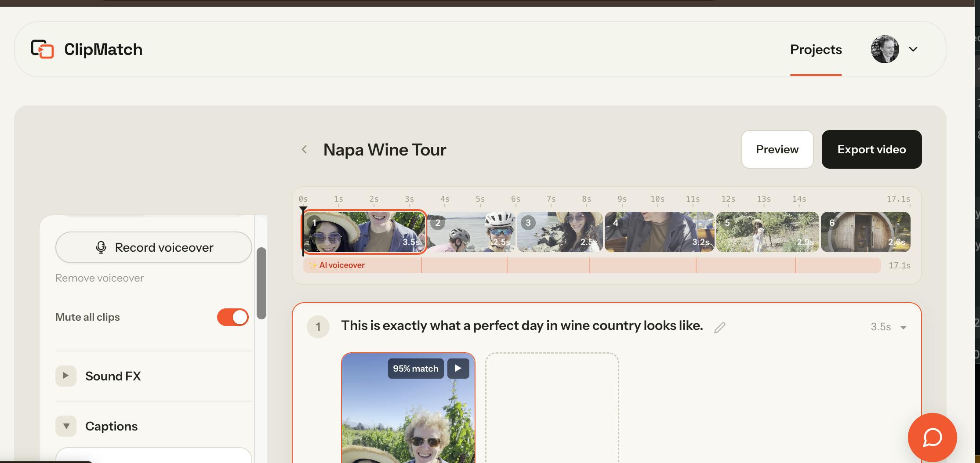Select timeline clip 4 thumbnail

coord(659,232)
